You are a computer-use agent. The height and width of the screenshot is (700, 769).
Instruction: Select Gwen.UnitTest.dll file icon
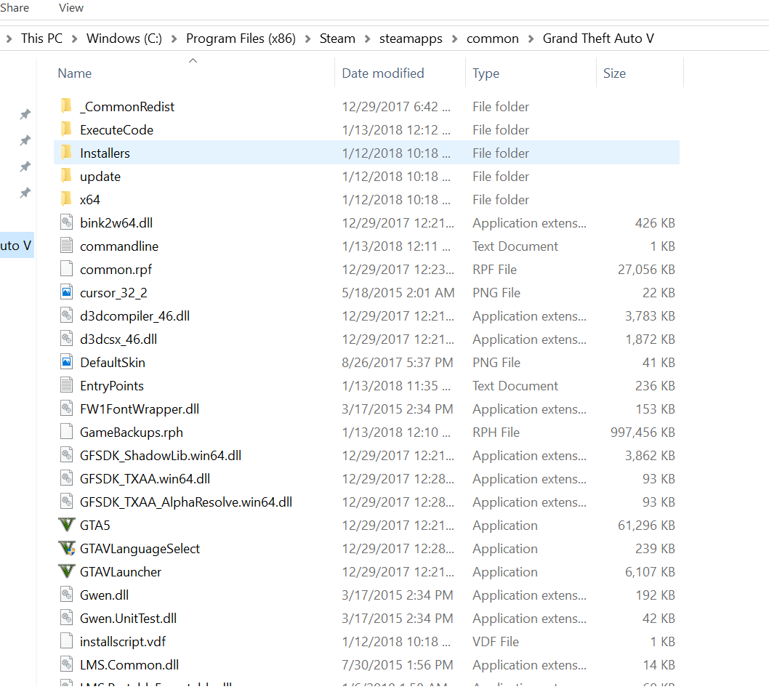67,618
